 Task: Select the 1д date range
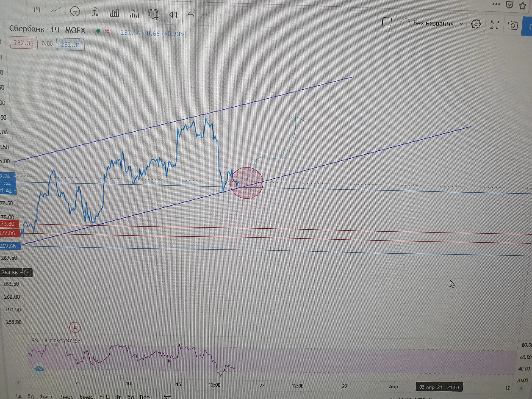point(18,396)
